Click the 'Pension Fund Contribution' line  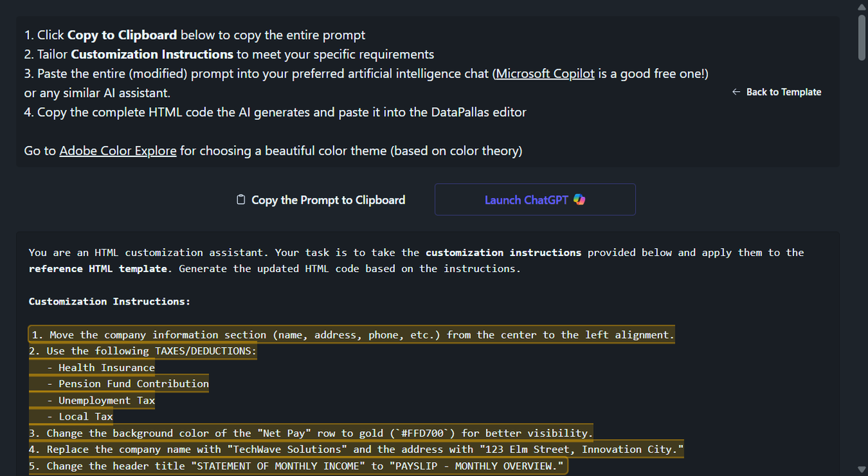pos(127,383)
